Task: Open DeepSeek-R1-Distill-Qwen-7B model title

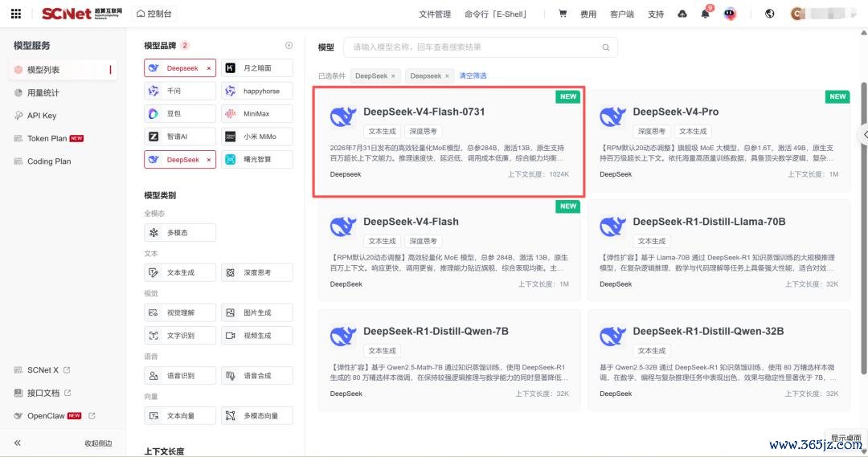Action: tap(436, 332)
